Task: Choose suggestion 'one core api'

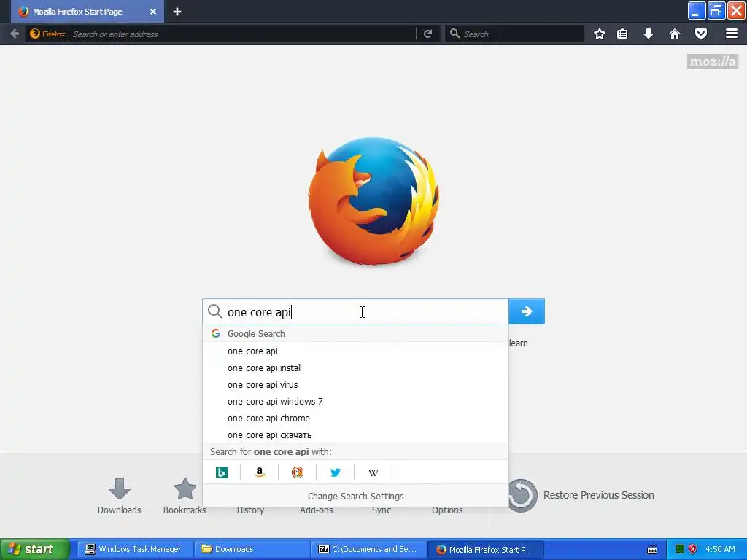Action: point(355,351)
